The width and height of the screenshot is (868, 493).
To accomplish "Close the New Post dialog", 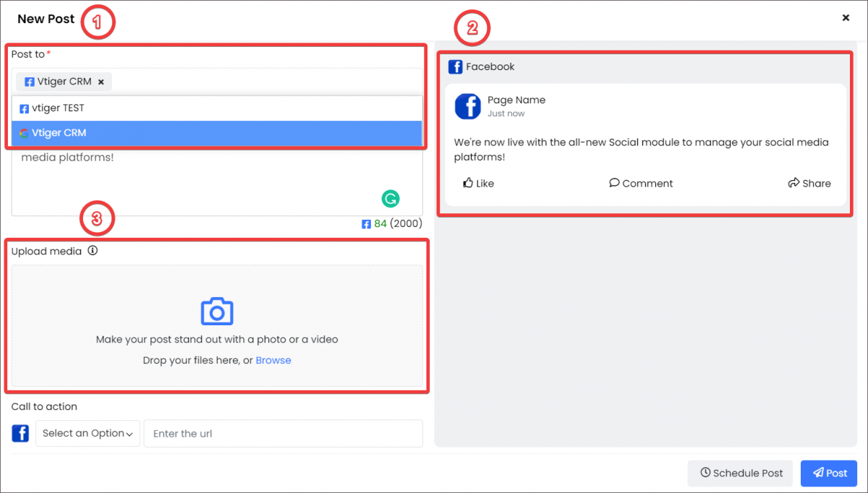I will [x=846, y=17].
